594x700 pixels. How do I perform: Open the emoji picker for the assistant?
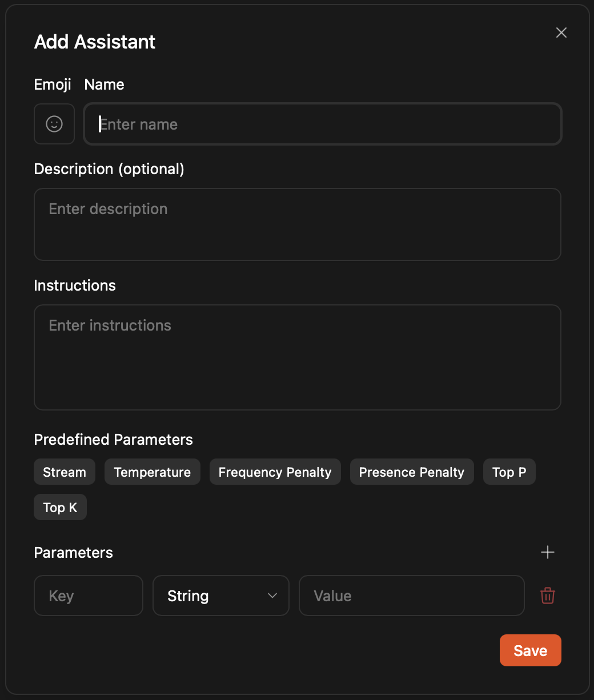54,124
